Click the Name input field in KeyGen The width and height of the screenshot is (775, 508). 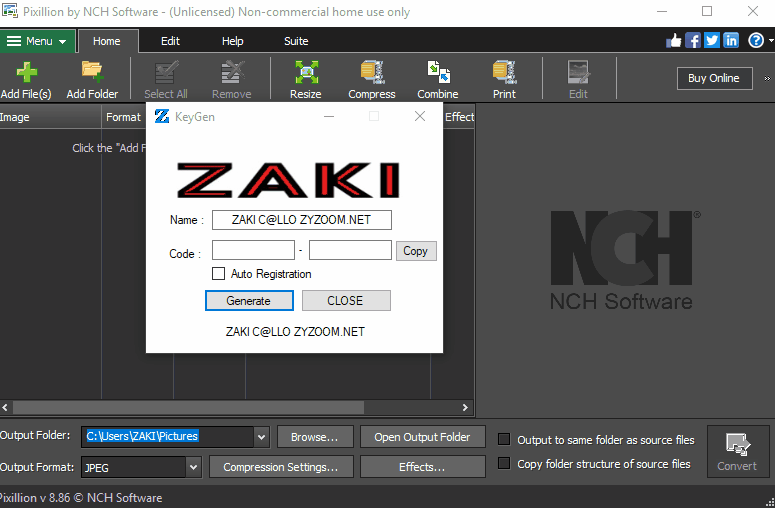click(x=301, y=220)
